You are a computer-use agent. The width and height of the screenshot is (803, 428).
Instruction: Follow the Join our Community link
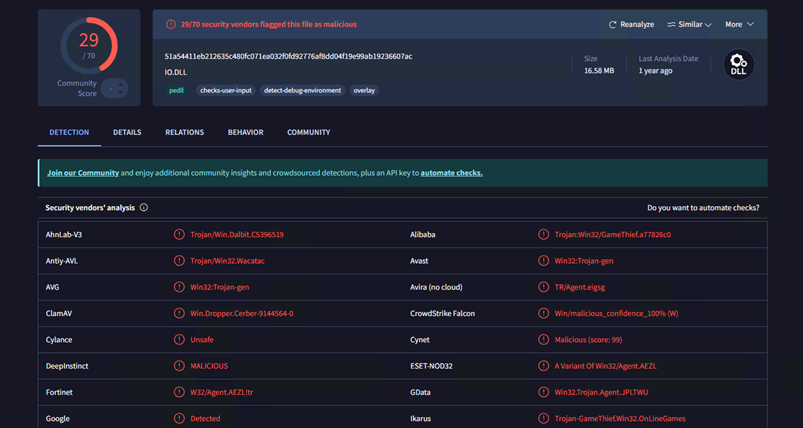(83, 173)
